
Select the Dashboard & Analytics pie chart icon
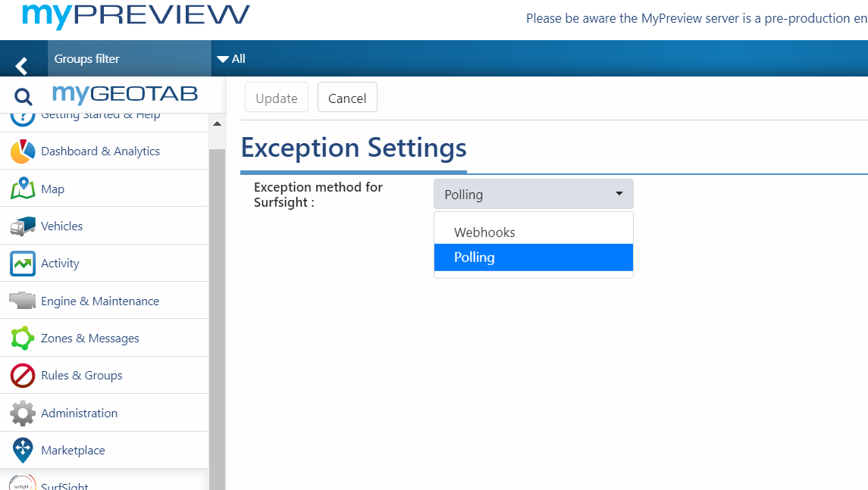pyautogui.click(x=23, y=151)
